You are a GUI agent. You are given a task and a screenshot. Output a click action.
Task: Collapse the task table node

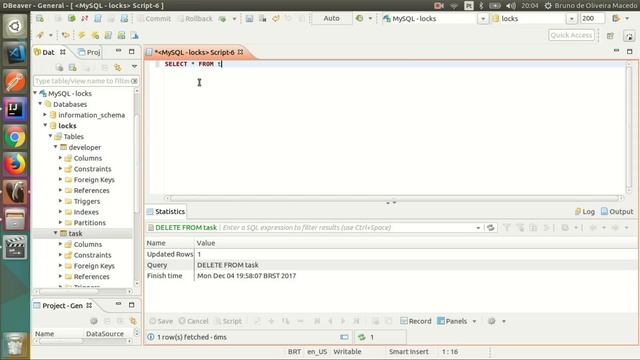pos(56,233)
